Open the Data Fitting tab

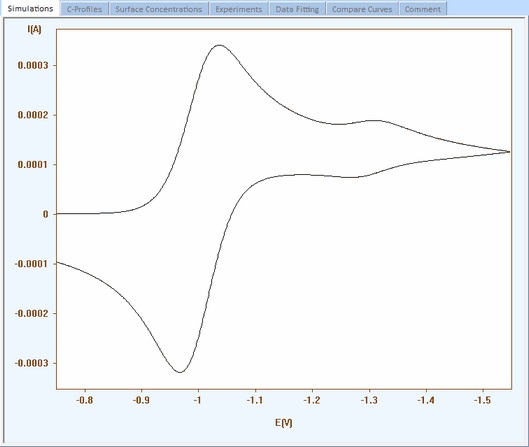click(x=297, y=9)
